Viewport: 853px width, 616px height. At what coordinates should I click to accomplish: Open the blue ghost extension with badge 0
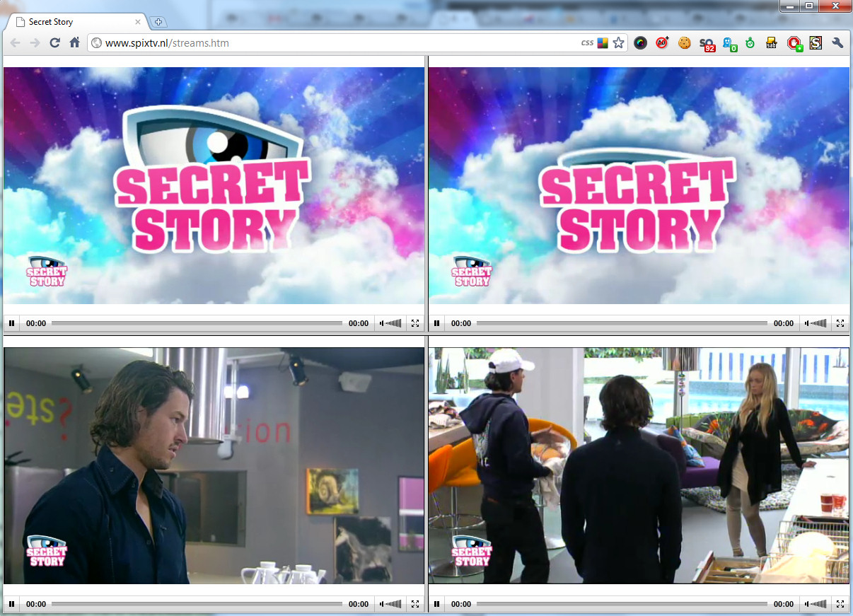point(729,44)
